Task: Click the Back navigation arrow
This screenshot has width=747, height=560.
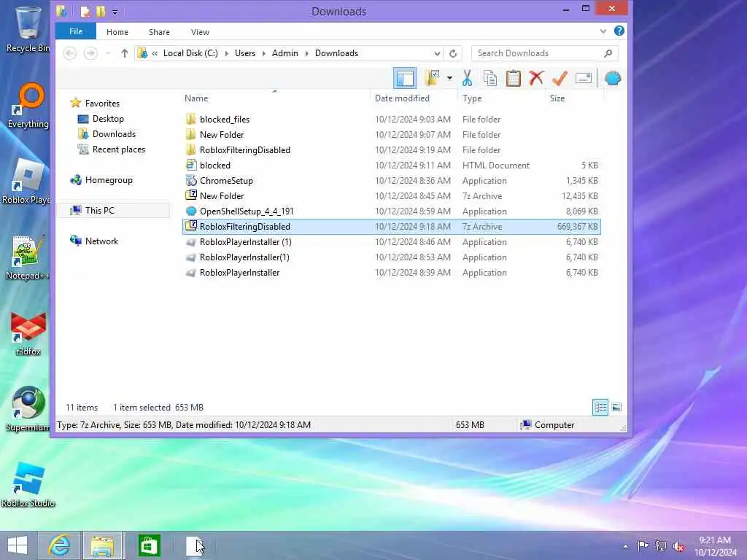Action: coord(69,53)
